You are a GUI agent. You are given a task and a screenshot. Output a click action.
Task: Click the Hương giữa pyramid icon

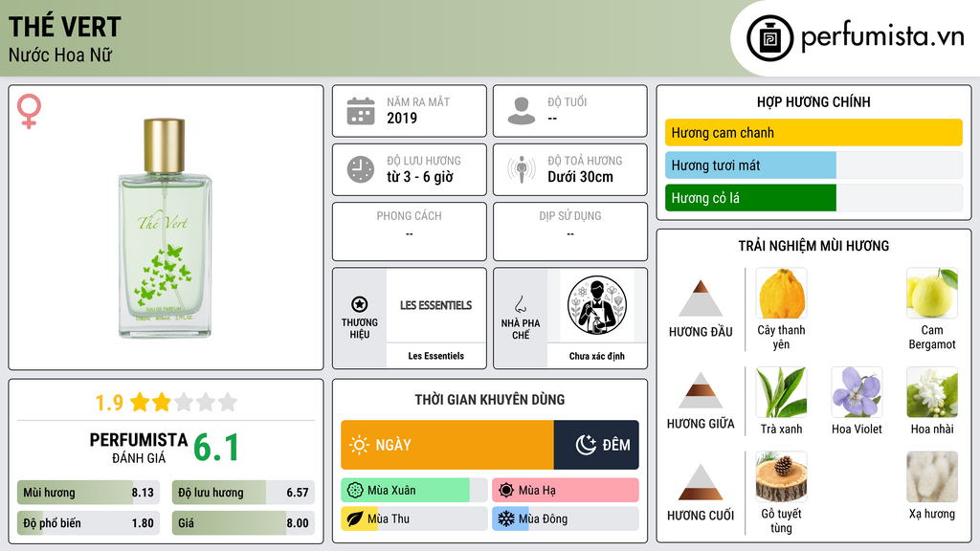701,390
